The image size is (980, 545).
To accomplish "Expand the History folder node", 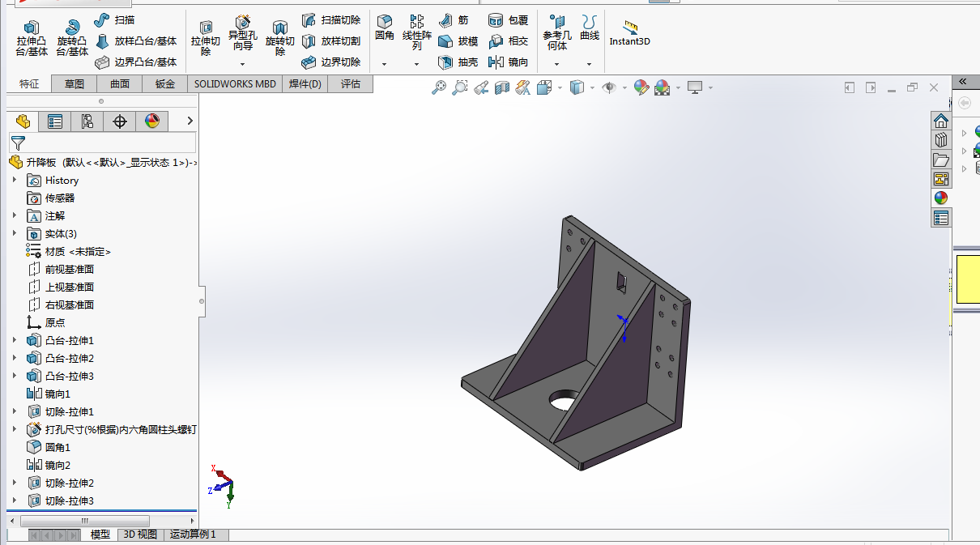I will [x=15, y=180].
